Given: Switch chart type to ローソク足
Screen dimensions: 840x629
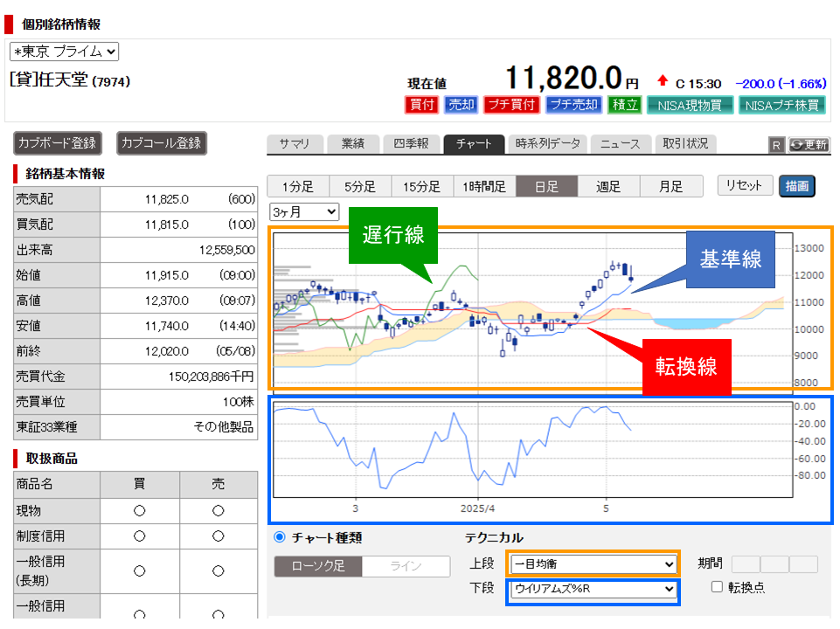Looking at the screenshot, I should coord(318,566).
